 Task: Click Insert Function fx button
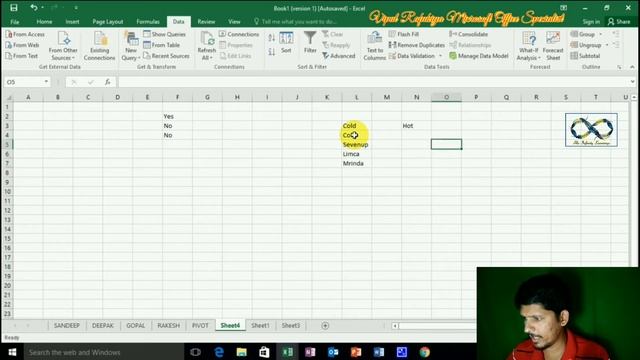pos(107,82)
